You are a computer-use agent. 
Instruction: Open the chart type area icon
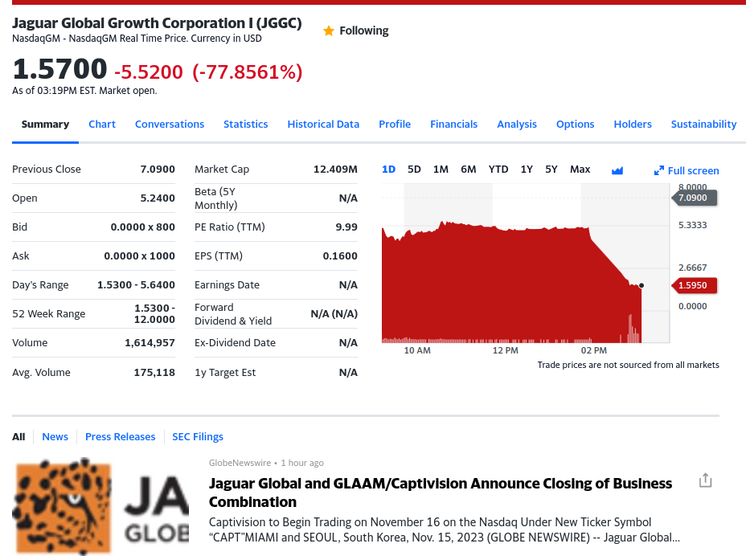click(x=617, y=170)
